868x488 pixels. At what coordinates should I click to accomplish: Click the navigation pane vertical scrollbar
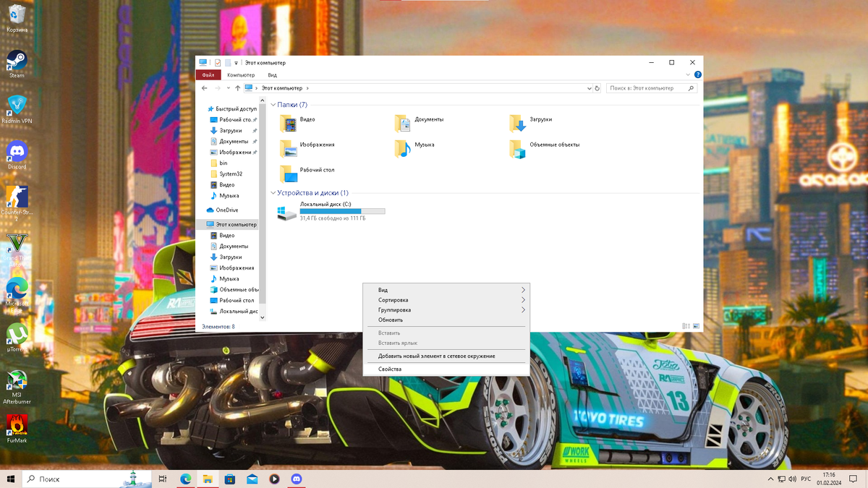263,202
